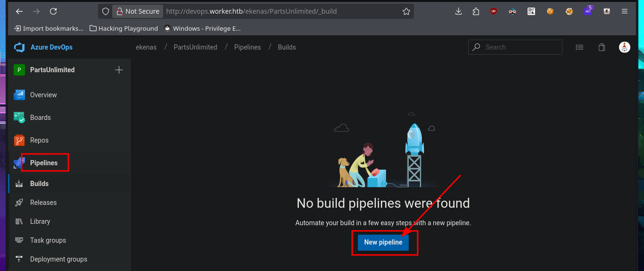Click the Azure DevOps logo icon
The width and height of the screenshot is (644, 271).
[19, 47]
